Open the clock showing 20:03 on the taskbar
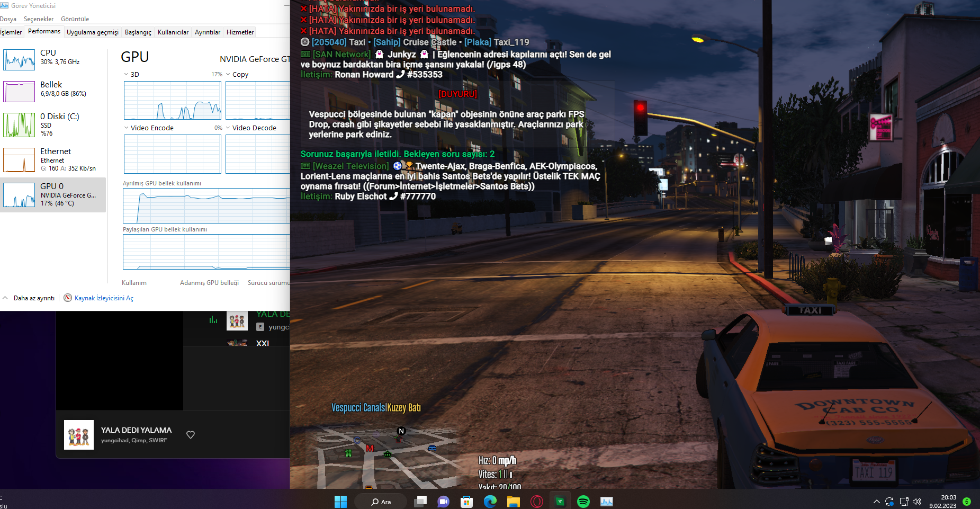980x509 pixels. (x=943, y=502)
